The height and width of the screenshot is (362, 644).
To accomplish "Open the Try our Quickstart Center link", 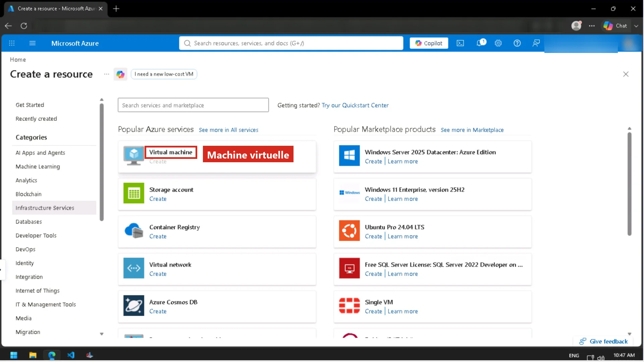I will pyautogui.click(x=355, y=105).
